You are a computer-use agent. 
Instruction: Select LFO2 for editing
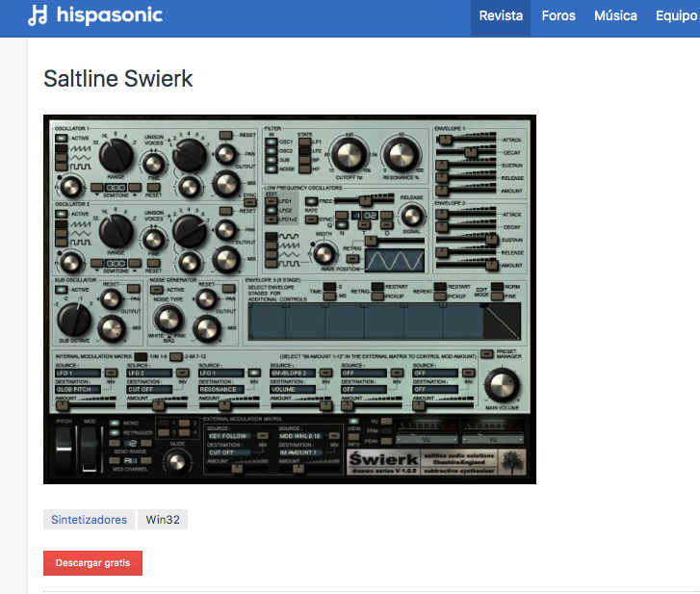click(271, 210)
